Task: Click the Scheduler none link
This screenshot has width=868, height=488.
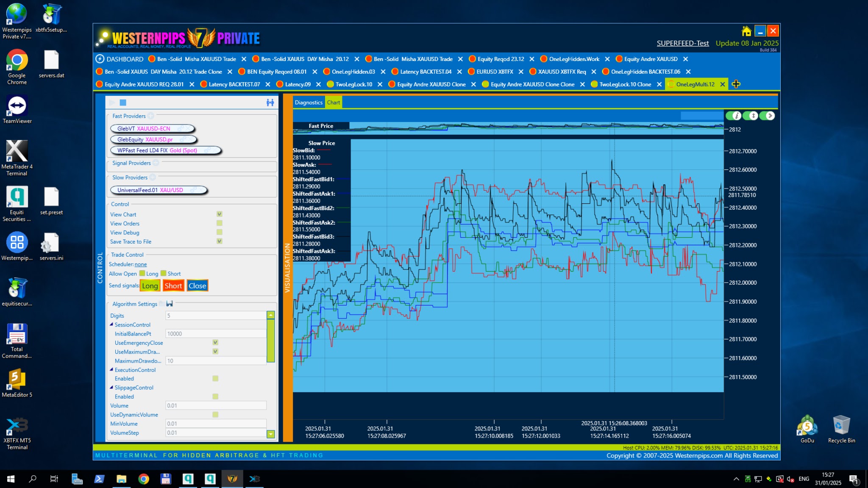Action: pos(141,264)
